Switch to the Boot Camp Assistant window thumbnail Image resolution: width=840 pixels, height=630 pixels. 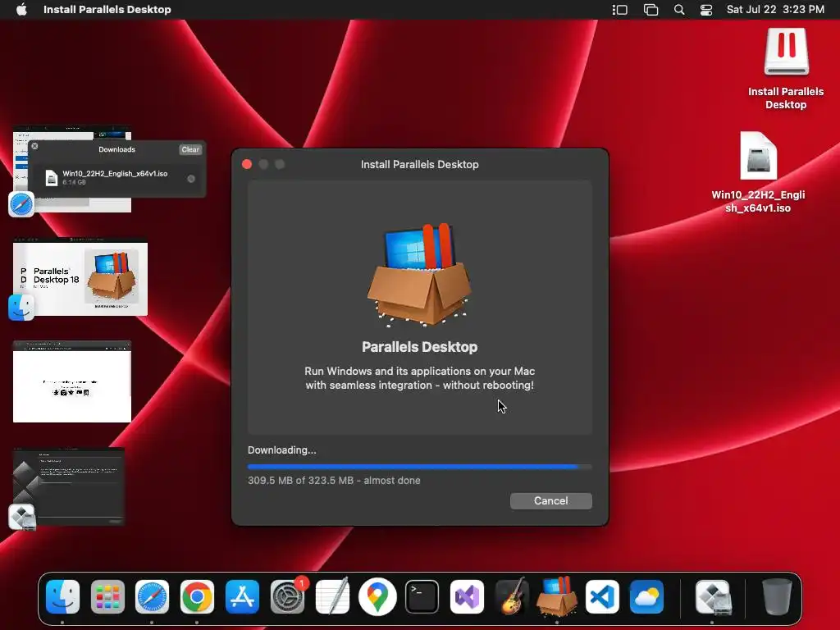69,487
